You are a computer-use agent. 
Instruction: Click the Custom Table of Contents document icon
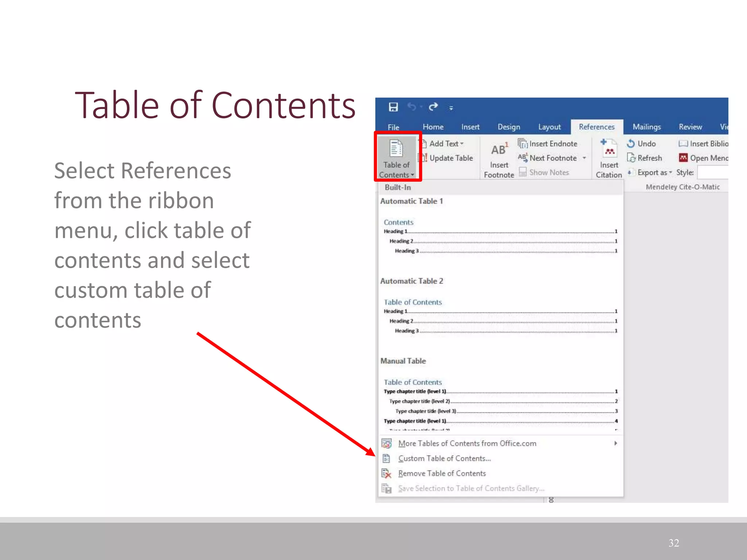386,458
